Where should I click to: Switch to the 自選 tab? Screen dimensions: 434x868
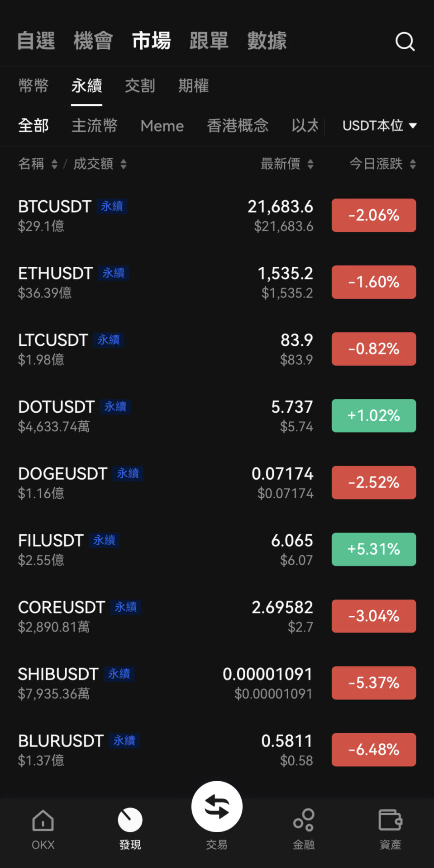36,41
